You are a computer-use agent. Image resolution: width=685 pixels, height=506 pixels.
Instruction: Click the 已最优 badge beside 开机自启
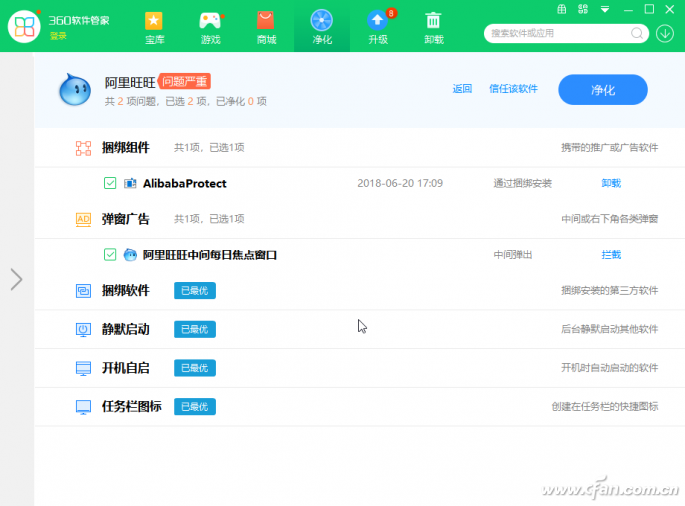tap(195, 368)
